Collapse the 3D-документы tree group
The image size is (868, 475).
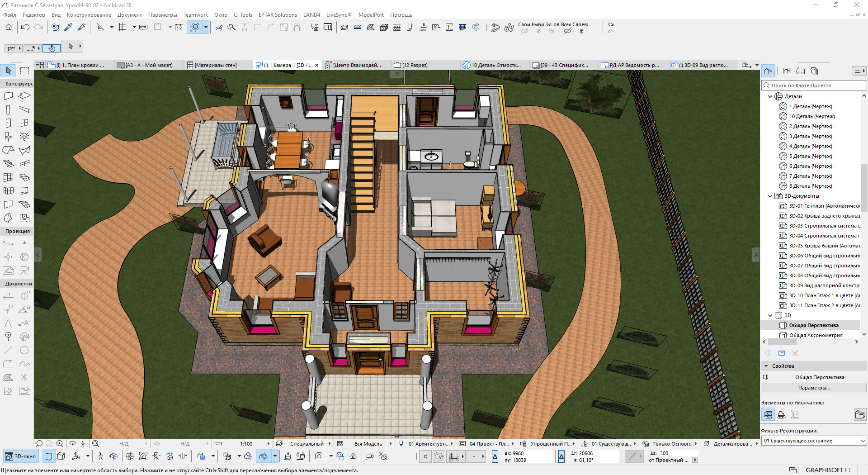tap(770, 196)
